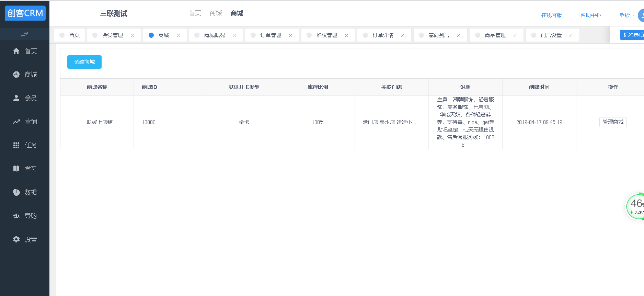Open the 在线客服 link
This screenshot has height=296, width=644.
551,15
